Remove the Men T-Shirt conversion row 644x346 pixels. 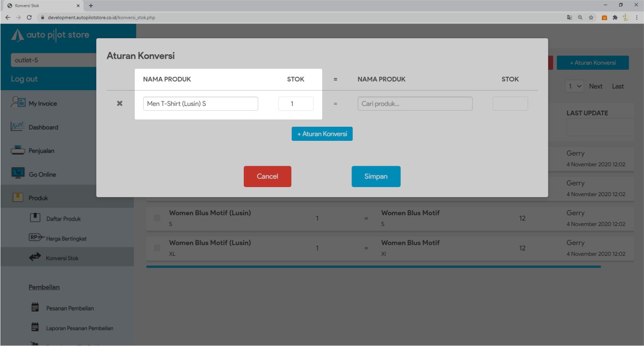119,103
